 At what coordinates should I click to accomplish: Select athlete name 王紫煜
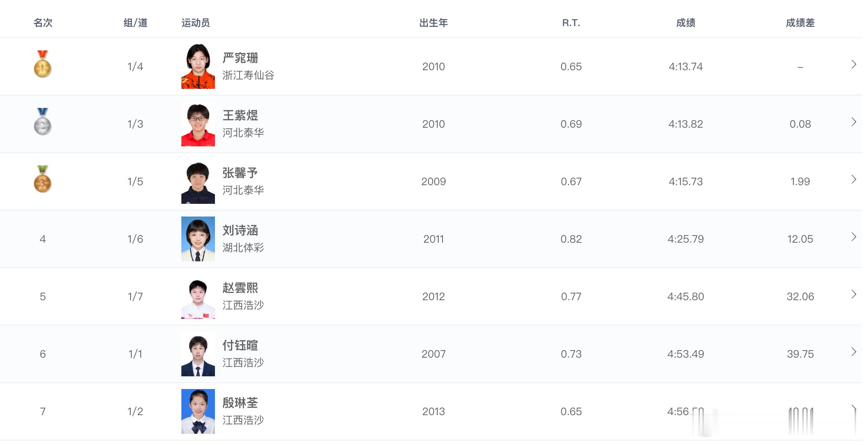click(x=240, y=115)
